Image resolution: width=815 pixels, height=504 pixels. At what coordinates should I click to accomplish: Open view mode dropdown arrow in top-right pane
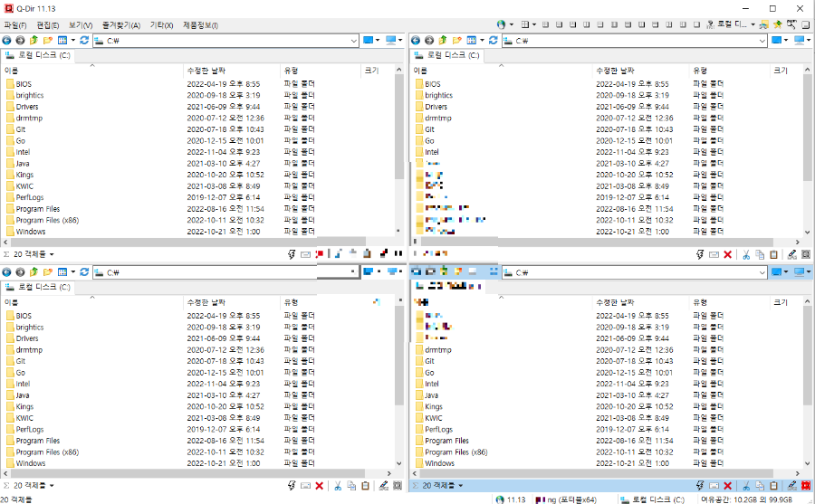(483, 40)
